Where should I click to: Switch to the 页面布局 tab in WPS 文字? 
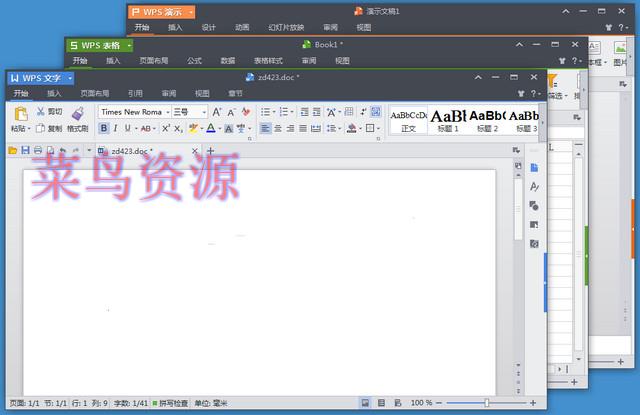click(95, 93)
